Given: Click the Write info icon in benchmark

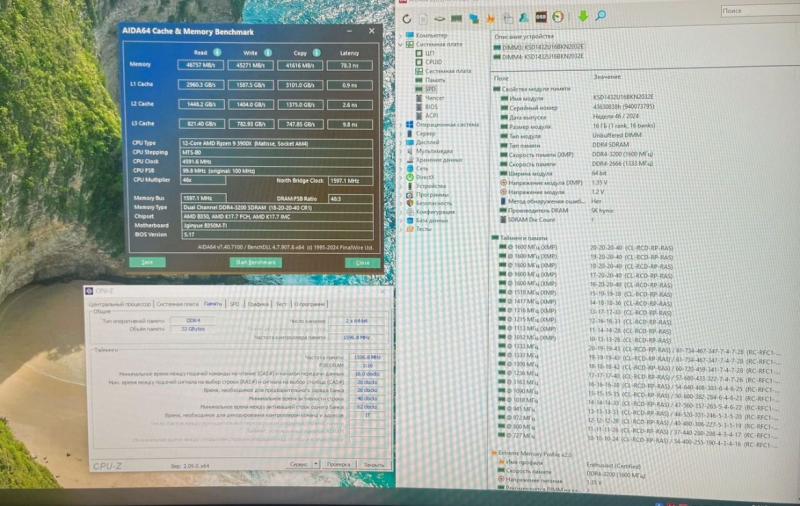Looking at the screenshot, I should pyautogui.click(x=267, y=52).
